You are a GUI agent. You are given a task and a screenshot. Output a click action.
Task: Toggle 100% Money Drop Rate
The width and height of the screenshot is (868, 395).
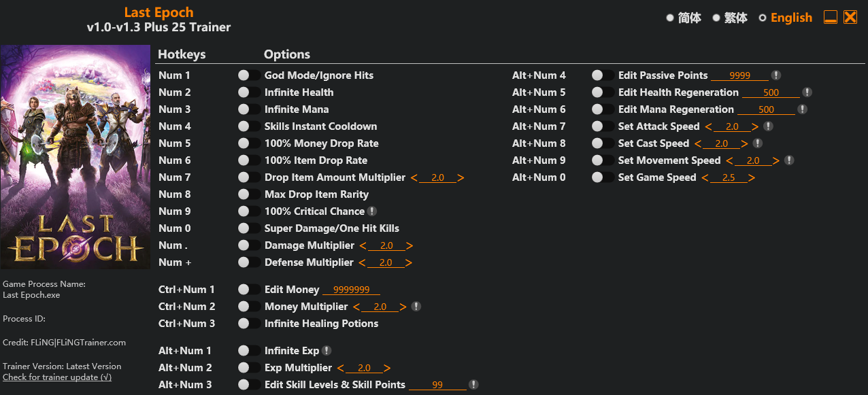pos(249,143)
